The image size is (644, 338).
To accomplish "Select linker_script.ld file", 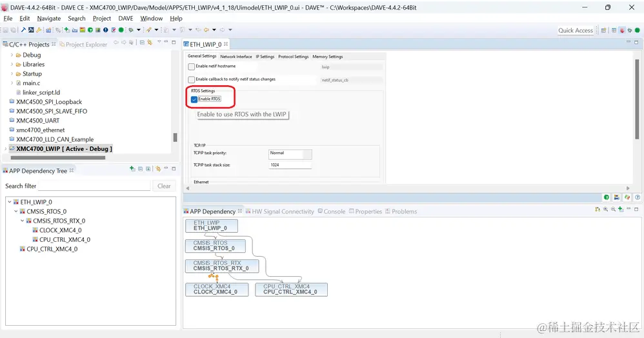I will [41, 92].
